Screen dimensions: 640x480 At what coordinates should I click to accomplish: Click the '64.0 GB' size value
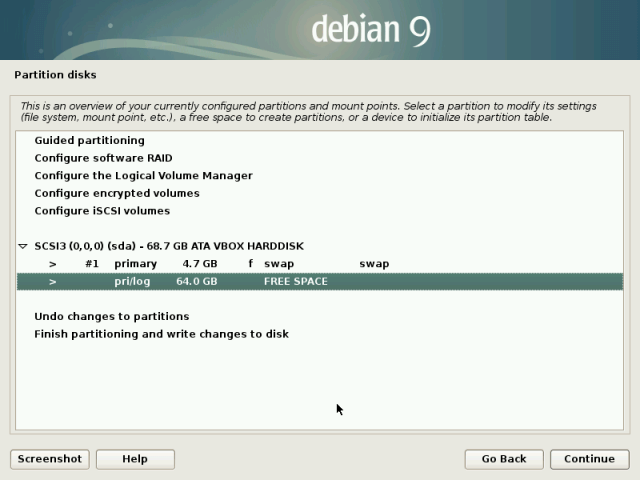(197, 281)
